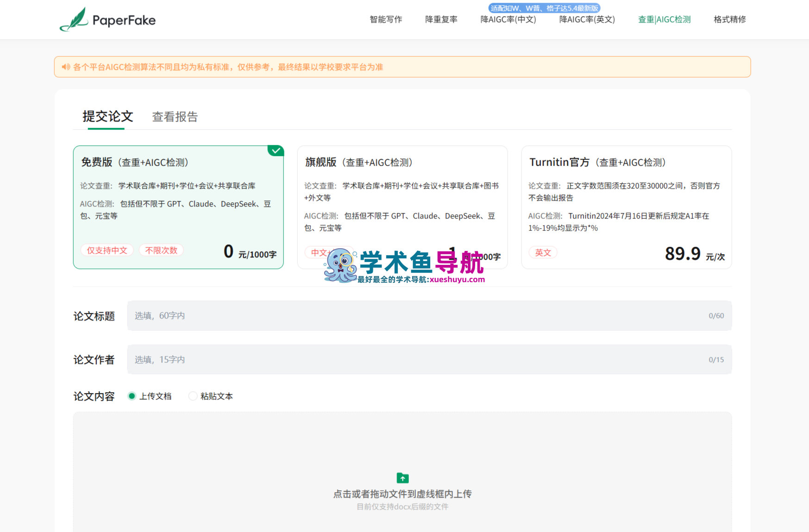The height and width of the screenshot is (532, 809).
Task: Open the 降重复率 menu item
Action: (x=441, y=19)
